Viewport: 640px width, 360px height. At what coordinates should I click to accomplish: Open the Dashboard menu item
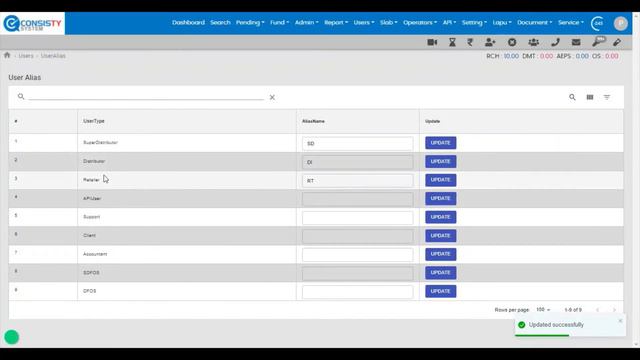(188, 22)
